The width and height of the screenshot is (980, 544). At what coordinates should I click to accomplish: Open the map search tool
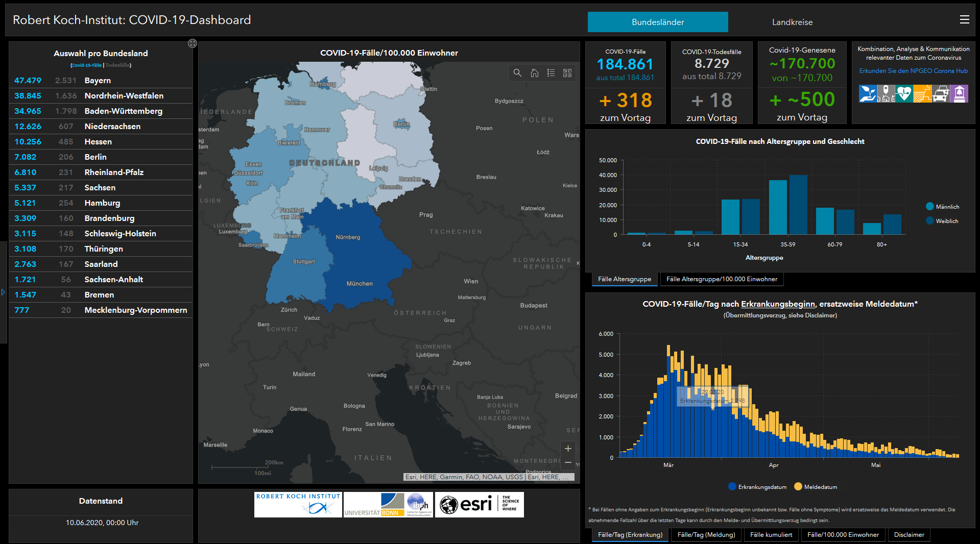(x=517, y=73)
